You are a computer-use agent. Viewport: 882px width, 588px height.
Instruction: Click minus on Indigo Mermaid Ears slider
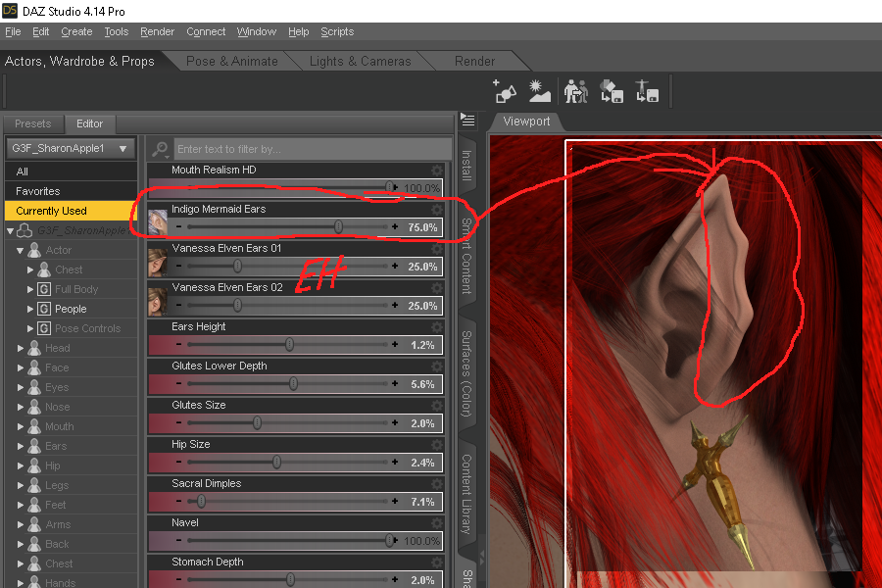pos(179,226)
